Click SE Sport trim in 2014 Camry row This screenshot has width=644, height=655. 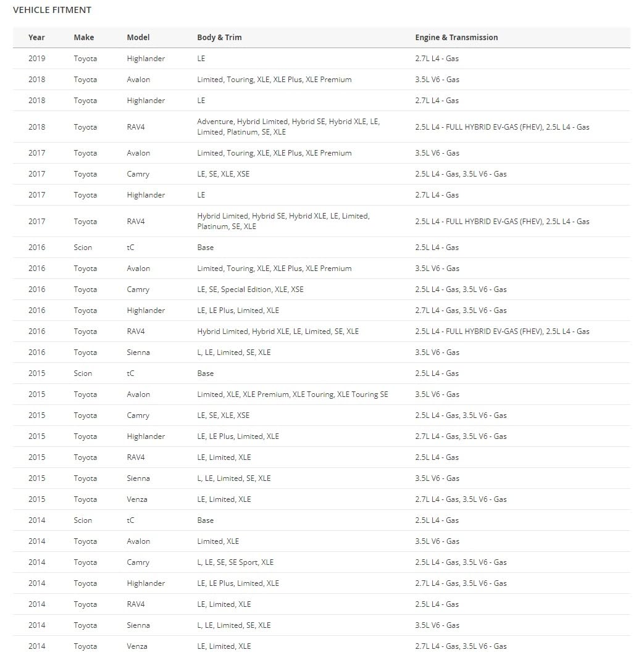(243, 562)
